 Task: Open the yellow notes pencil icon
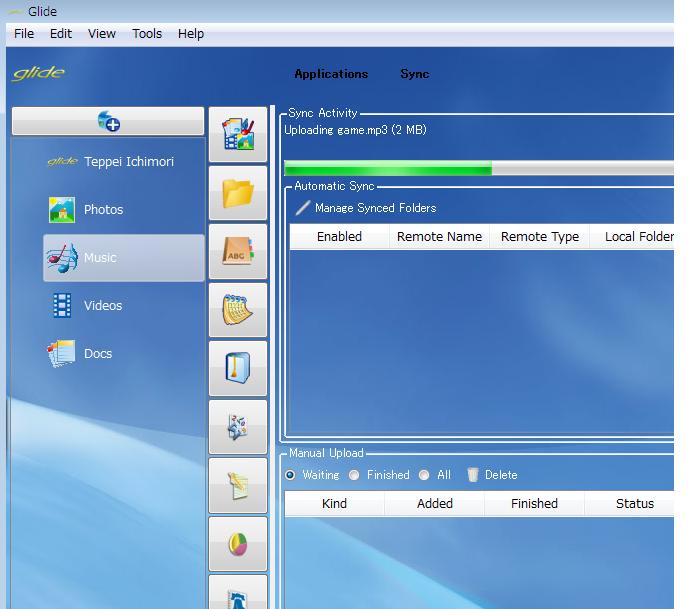[x=238, y=485]
